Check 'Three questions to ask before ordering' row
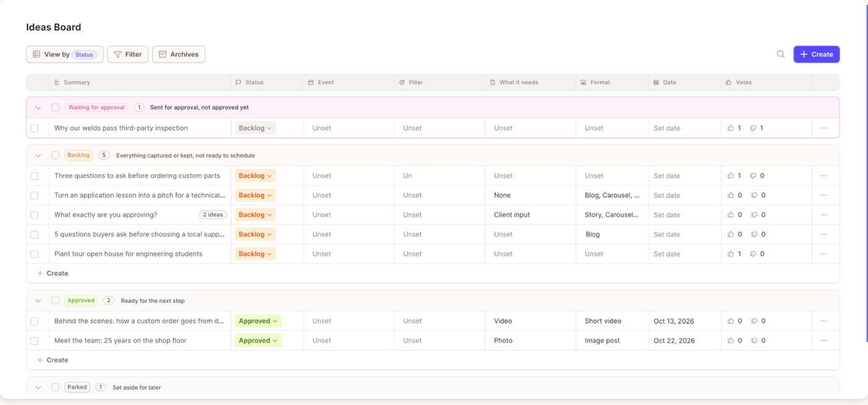 point(35,176)
